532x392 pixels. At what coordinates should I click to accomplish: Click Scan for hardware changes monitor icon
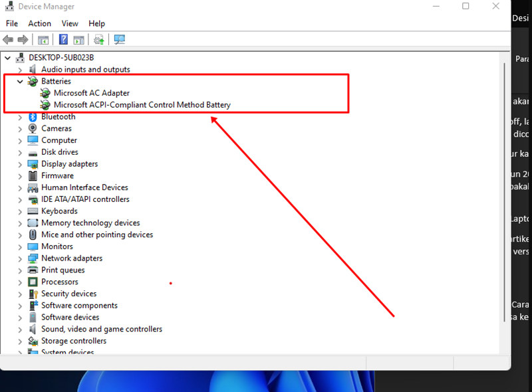click(x=120, y=40)
